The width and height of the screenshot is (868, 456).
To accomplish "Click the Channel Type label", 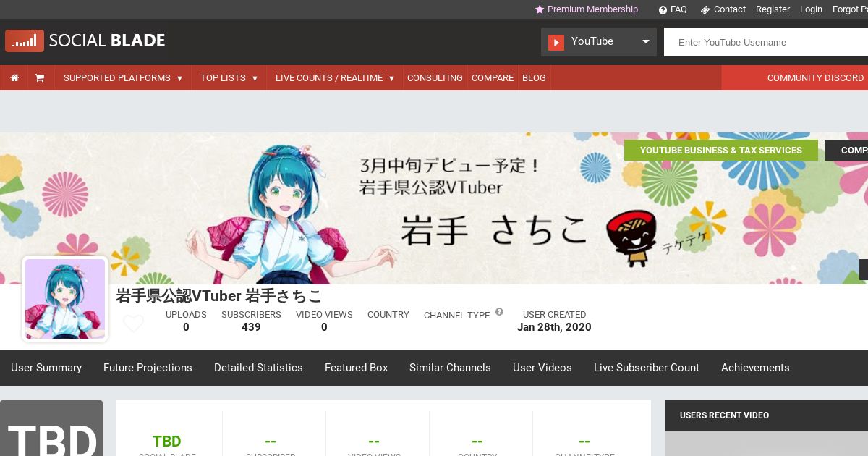I will tap(457, 316).
